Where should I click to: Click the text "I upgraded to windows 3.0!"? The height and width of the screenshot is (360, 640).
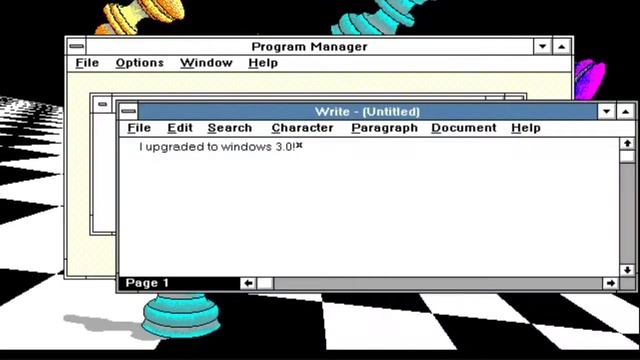point(217,147)
